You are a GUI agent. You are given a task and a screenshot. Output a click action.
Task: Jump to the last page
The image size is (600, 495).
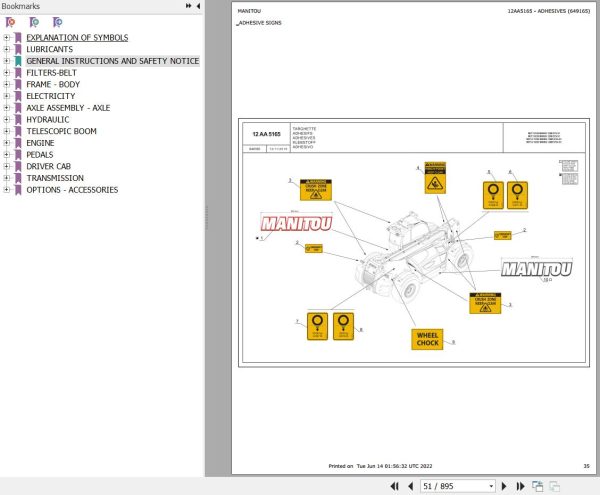tap(520, 486)
